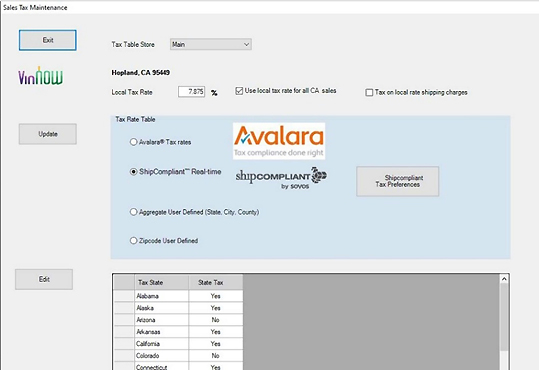The height and width of the screenshot is (370, 539).
Task: Click the Exit button
Action: point(47,40)
